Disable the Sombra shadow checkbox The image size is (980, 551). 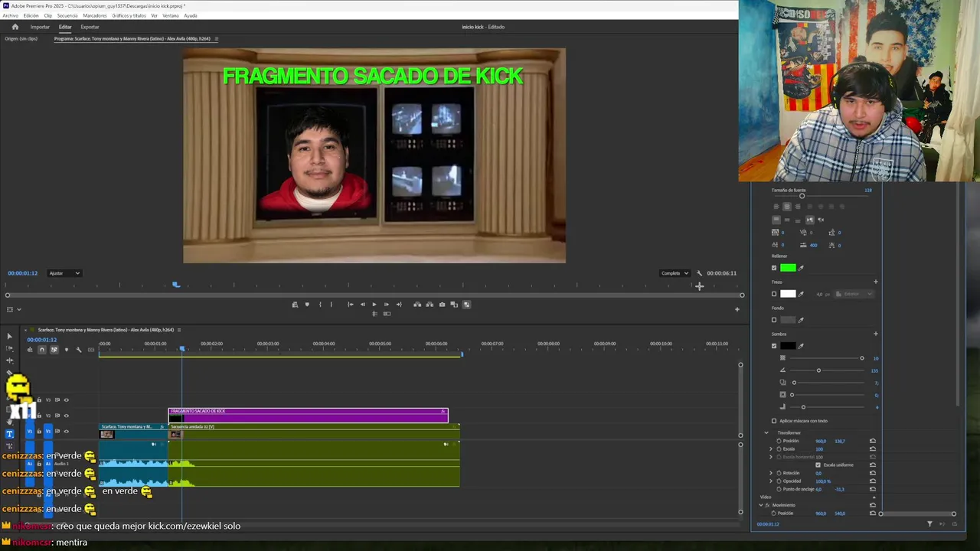(x=774, y=346)
